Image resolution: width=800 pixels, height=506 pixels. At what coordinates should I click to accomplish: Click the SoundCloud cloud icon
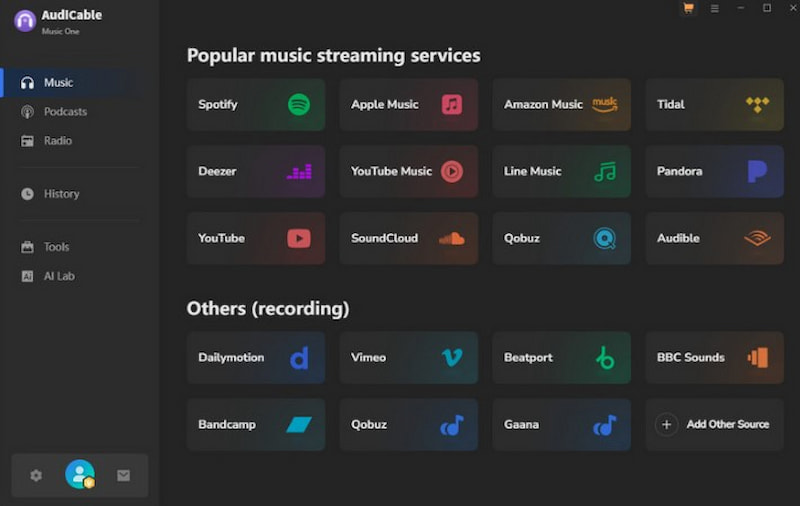coord(452,238)
